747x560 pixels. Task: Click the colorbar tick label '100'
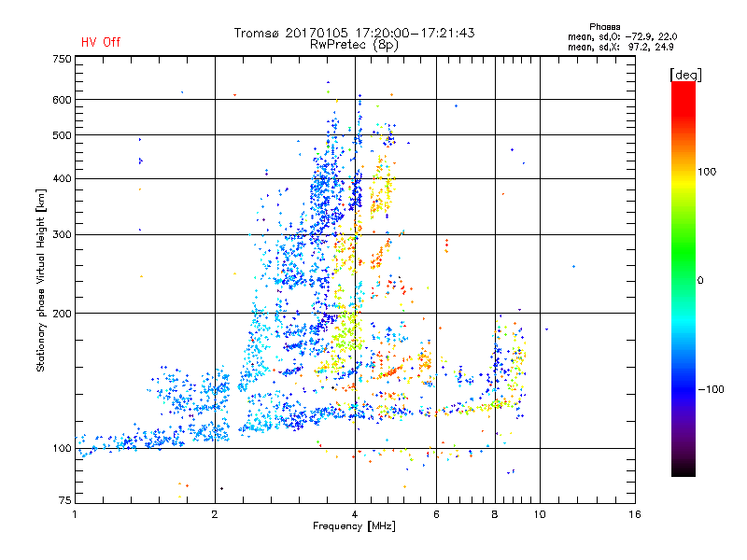[707, 172]
